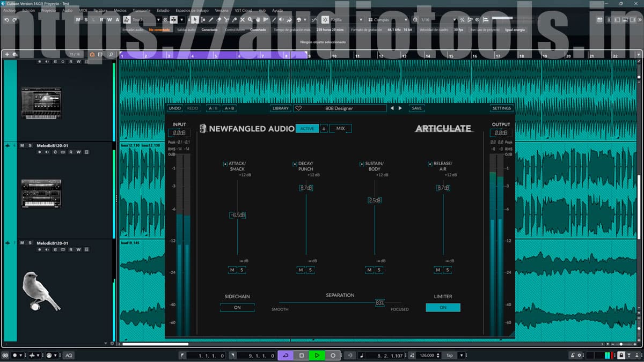Open the Edición menu
This screenshot has height=362, width=644.
[x=28, y=10]
